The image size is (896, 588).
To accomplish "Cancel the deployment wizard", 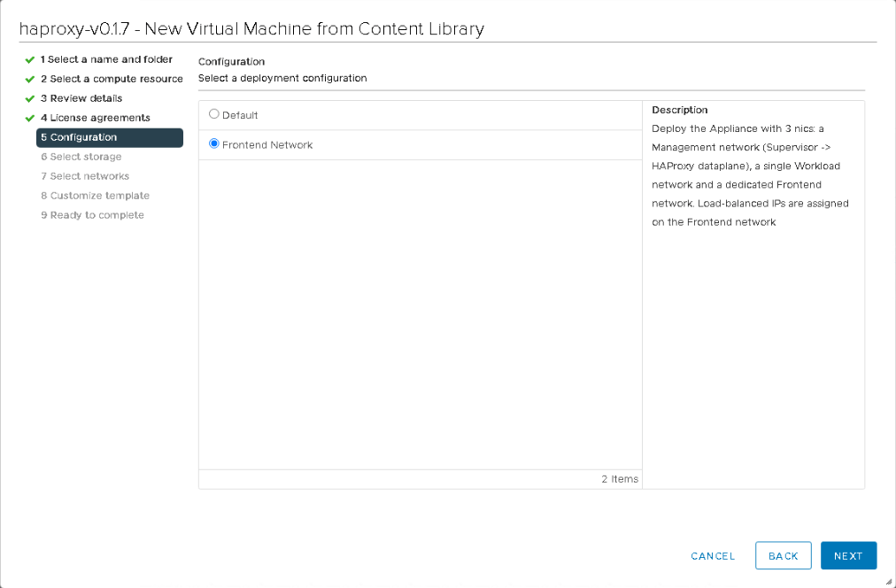I will tap(713, 556).
